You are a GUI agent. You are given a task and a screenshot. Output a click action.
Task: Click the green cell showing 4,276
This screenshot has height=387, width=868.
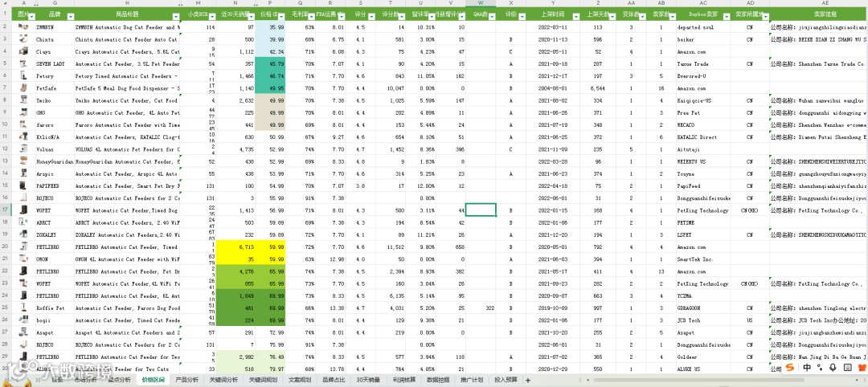pyautogui.click(x=235, y=271)
